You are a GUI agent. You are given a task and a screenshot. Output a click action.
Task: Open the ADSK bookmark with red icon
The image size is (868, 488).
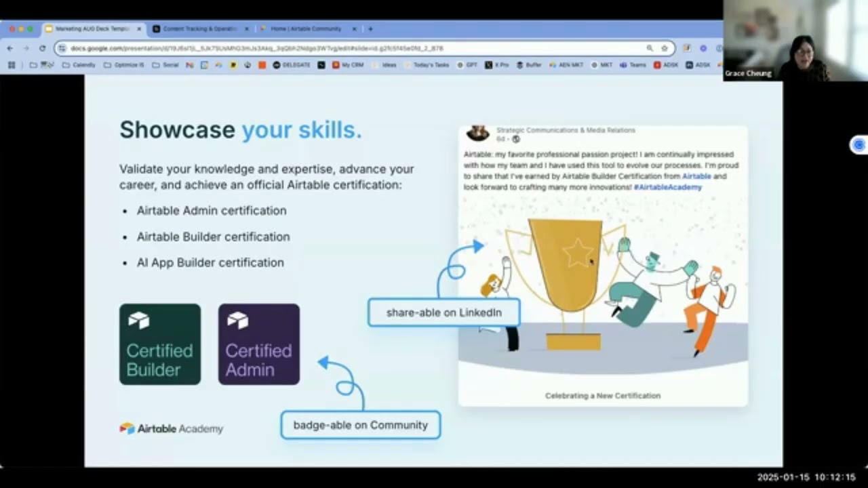click(x=666, y=65)
